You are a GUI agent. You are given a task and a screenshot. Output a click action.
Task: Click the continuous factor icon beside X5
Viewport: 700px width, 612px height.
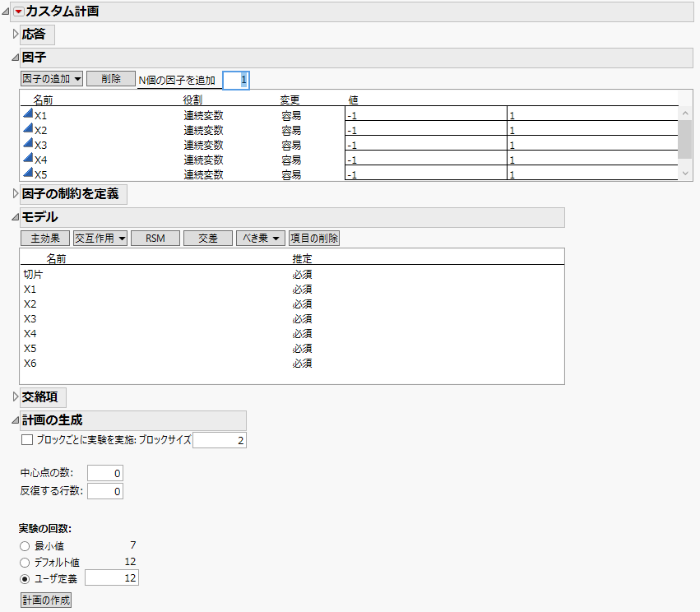[x=27, y=174]
